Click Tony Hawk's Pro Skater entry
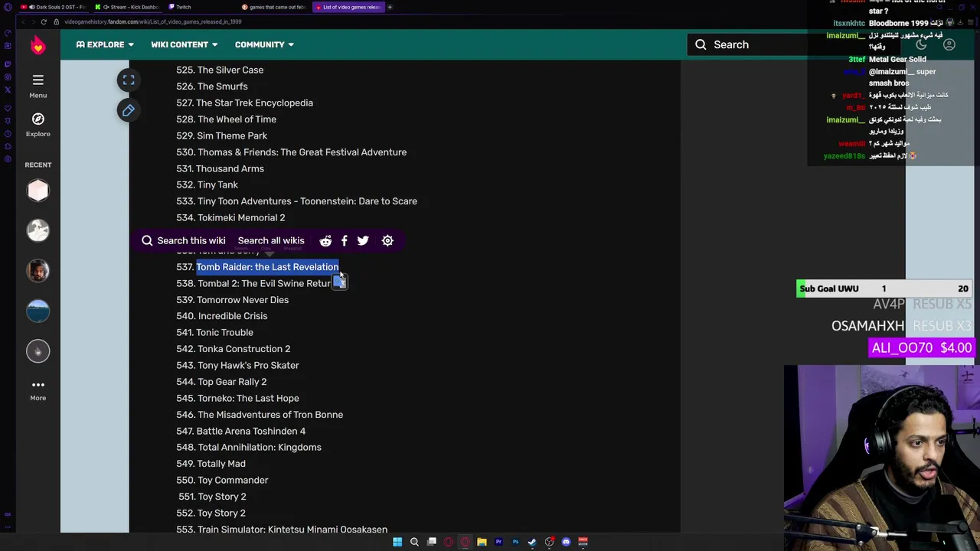Screen dimensions: 980x551 [x=248, y=365]
